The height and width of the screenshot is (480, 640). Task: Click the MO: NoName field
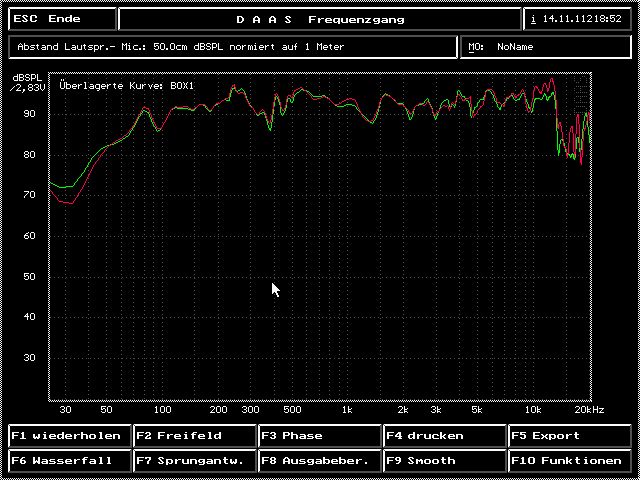coord(547,46)
